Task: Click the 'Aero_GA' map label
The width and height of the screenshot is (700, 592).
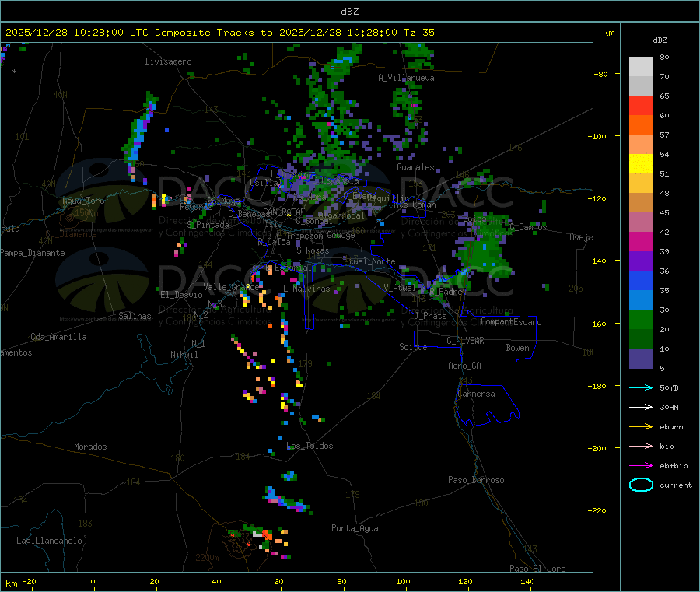Action: pos(464,366)
